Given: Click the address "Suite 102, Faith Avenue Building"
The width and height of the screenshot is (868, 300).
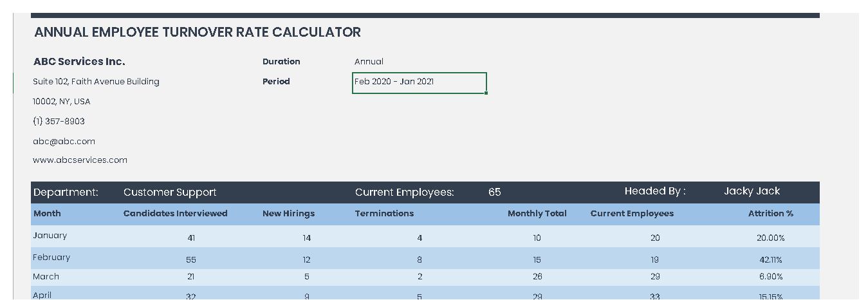Looking at the screenshot, I should (97, 82).
